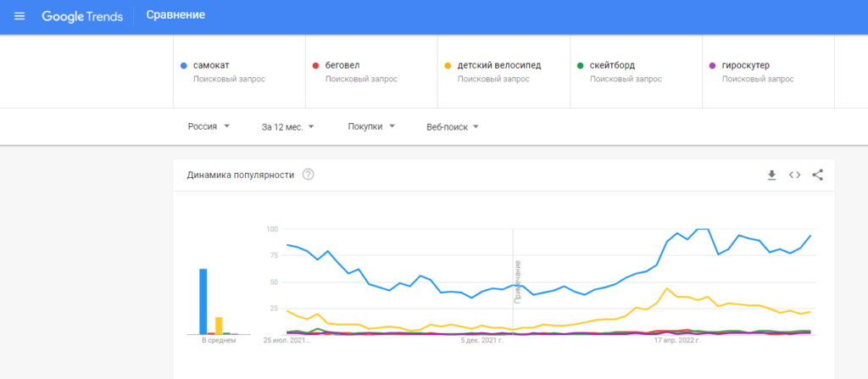The height and width of the screenshot is (379, 868).
Task: Click the Google Trends logo
Action: [82, 16]
